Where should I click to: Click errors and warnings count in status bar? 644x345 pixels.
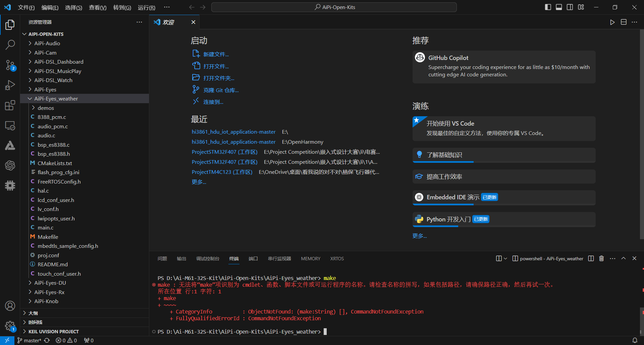[x=66, y=340]
